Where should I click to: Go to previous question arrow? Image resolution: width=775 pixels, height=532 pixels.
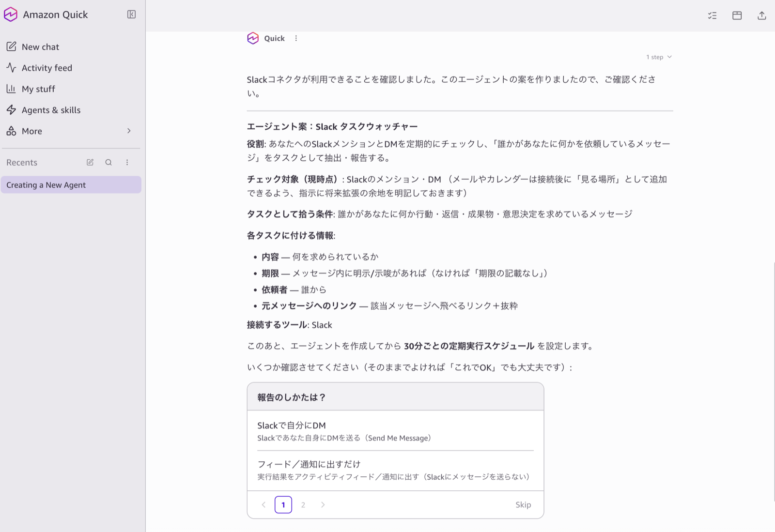point(263,505)
